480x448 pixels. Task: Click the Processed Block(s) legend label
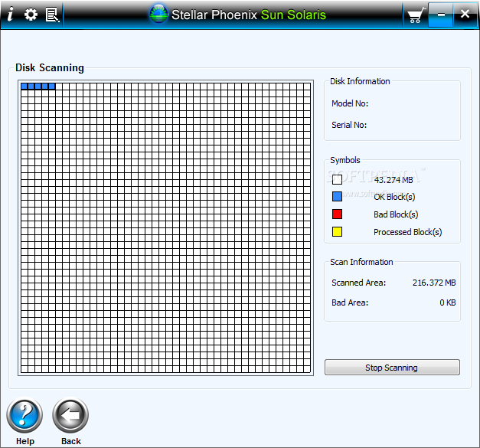pos(408,232)
